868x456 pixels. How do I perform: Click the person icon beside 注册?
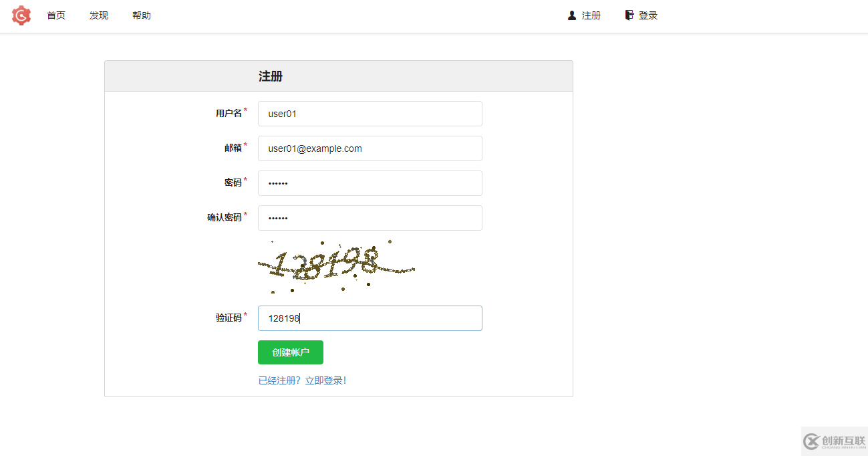(571, 15)
